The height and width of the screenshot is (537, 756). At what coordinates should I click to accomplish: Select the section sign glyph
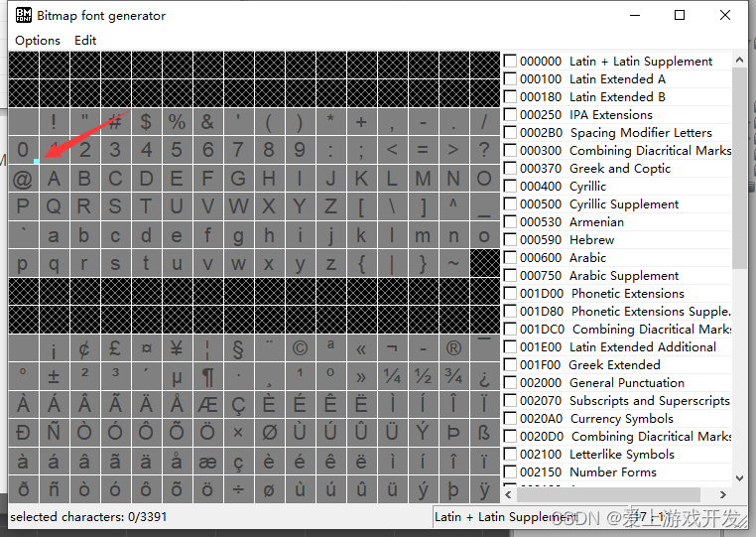click(x=239, y=348)
